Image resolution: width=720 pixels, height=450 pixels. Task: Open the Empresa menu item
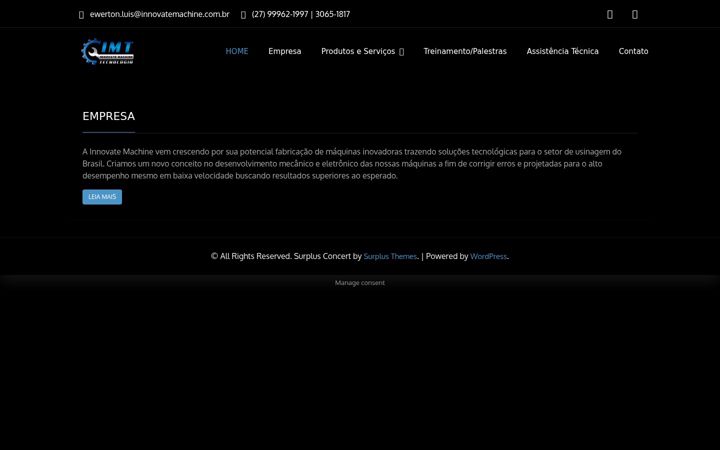(285, 51)
